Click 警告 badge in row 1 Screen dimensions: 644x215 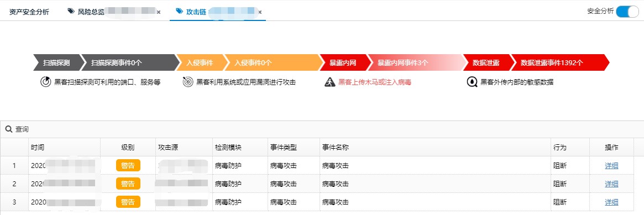click(x=128, y=165)
